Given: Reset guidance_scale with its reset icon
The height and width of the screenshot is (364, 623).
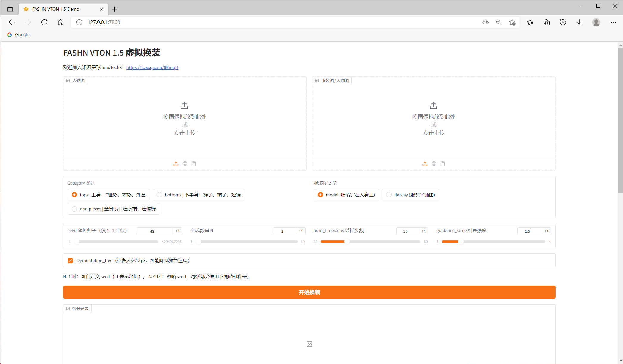Looking at the screenshot, I should (547, 231).
